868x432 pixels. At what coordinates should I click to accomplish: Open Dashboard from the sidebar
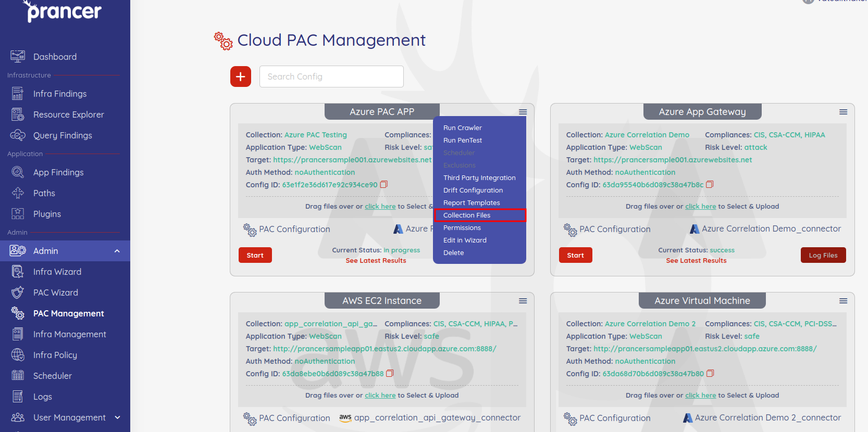point(55,57)
